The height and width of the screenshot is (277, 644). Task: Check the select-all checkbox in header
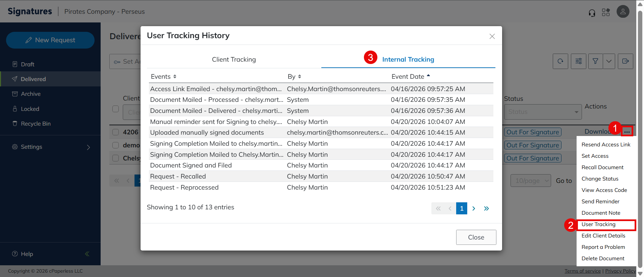coord(116,109)
